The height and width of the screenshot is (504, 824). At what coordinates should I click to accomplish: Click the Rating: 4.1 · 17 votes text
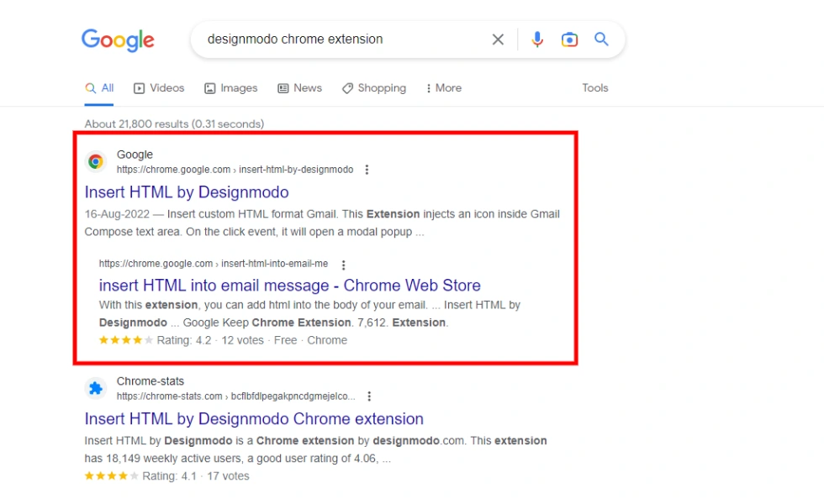coord(195,476)
